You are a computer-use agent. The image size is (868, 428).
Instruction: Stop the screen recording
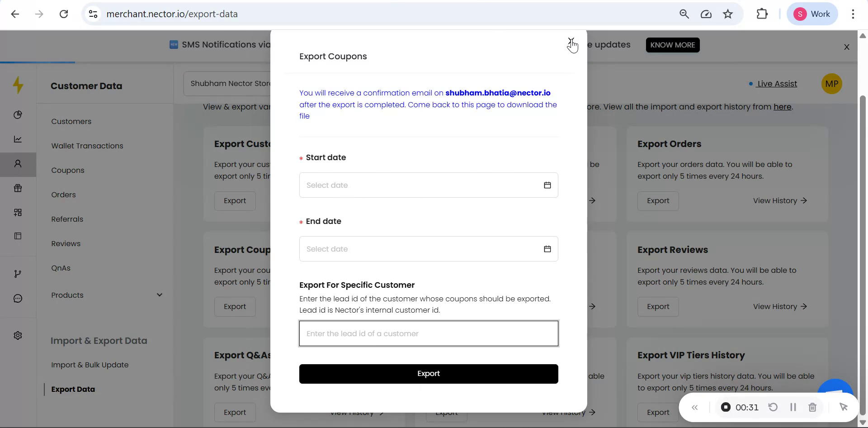coord(726,407)
